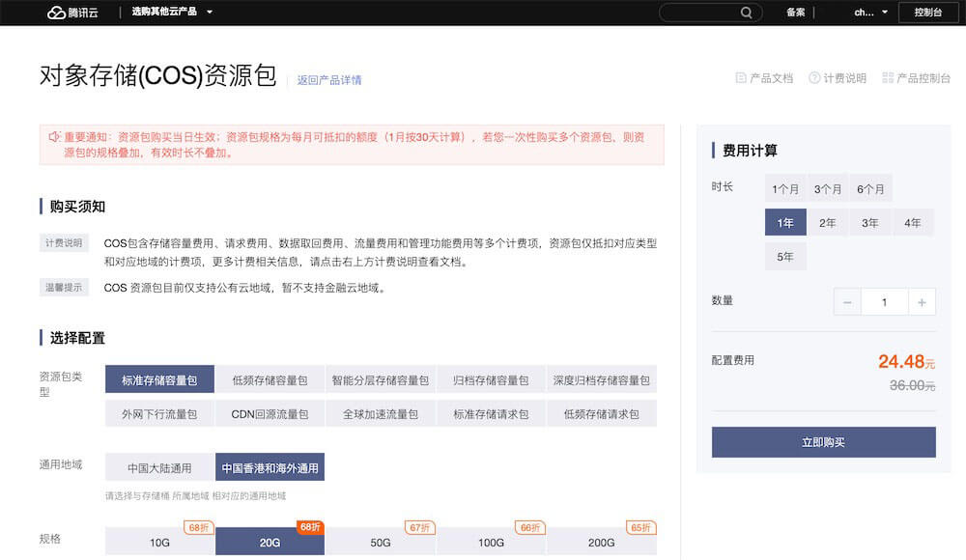The image size is (966, 560).
Task: Select the 2年 duration
Action: 828,222
